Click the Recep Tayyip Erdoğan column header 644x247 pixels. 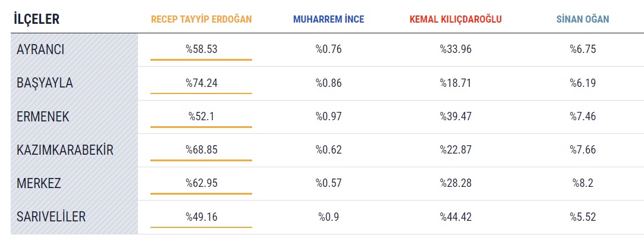pos(202,19)
